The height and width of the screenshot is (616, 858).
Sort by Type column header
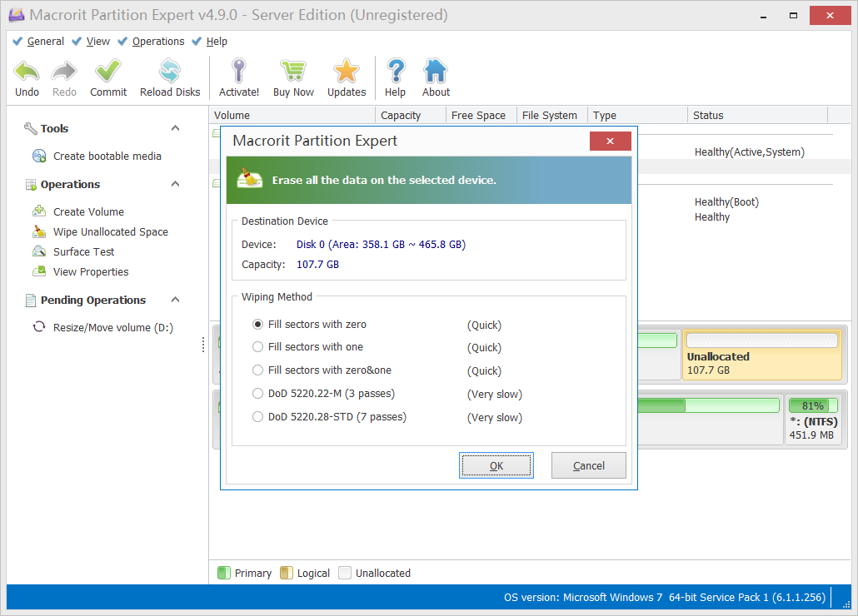(637, 116)
